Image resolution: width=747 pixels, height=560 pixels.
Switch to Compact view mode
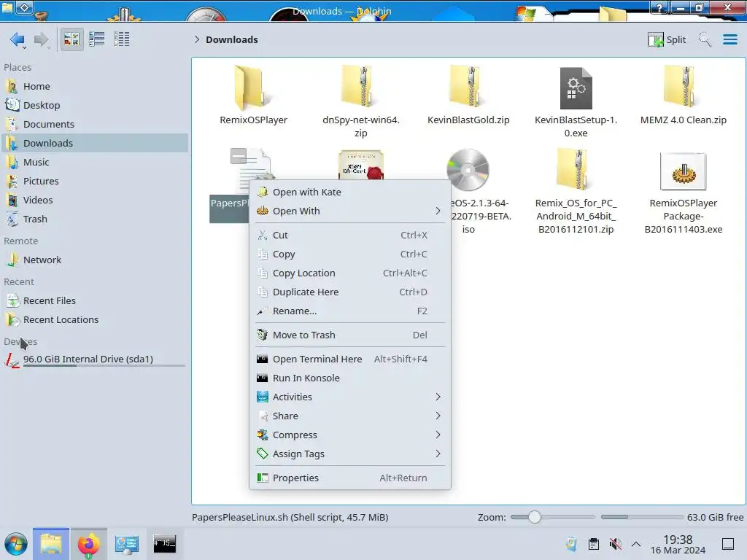point(97,39)
